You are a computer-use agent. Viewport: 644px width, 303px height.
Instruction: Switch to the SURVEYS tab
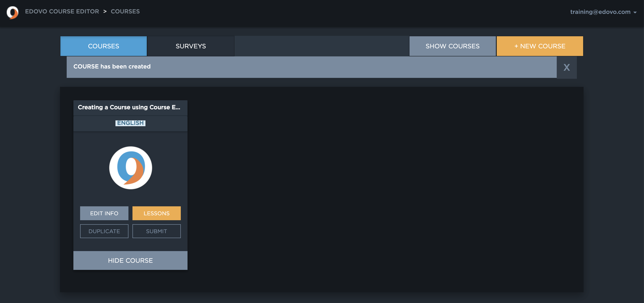click(x=191, y=46)
